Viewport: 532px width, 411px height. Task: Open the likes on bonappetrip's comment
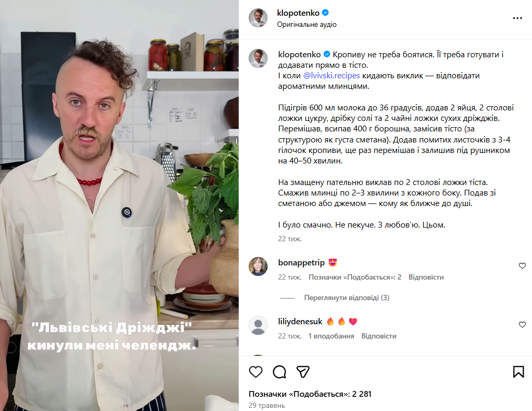coord(355,277)
